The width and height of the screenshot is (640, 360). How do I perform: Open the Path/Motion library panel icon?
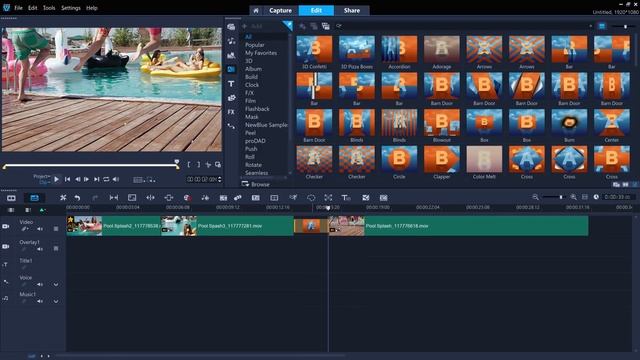click(x=231, y=126)
